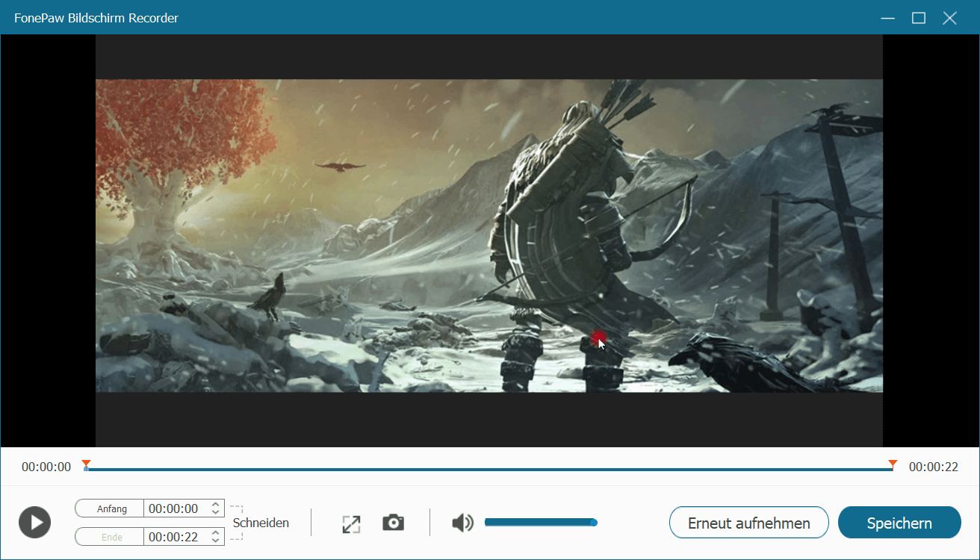
Task: Click the current time 00:00:00 label
Action: [x=46, y=467]
